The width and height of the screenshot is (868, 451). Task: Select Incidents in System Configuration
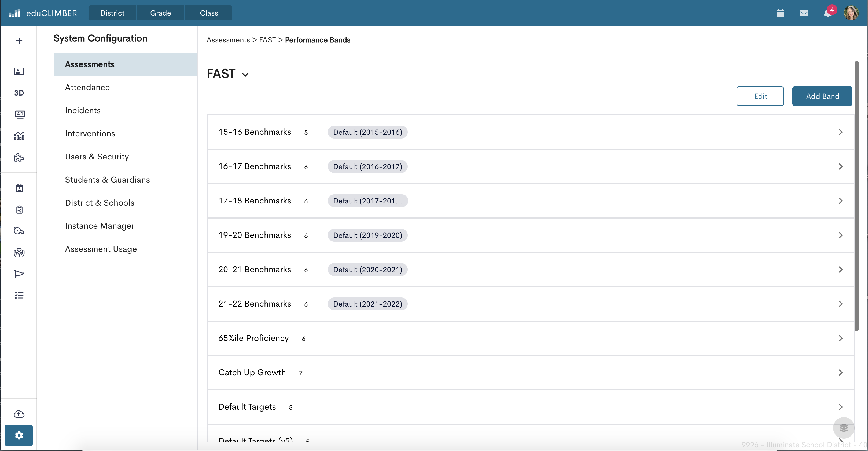pos(126,110)
